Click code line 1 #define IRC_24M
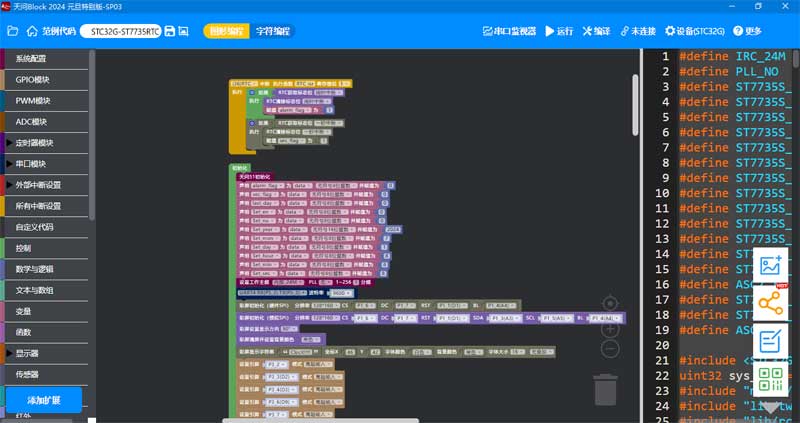This screenshot has height=423, width=800. point(732,56)
